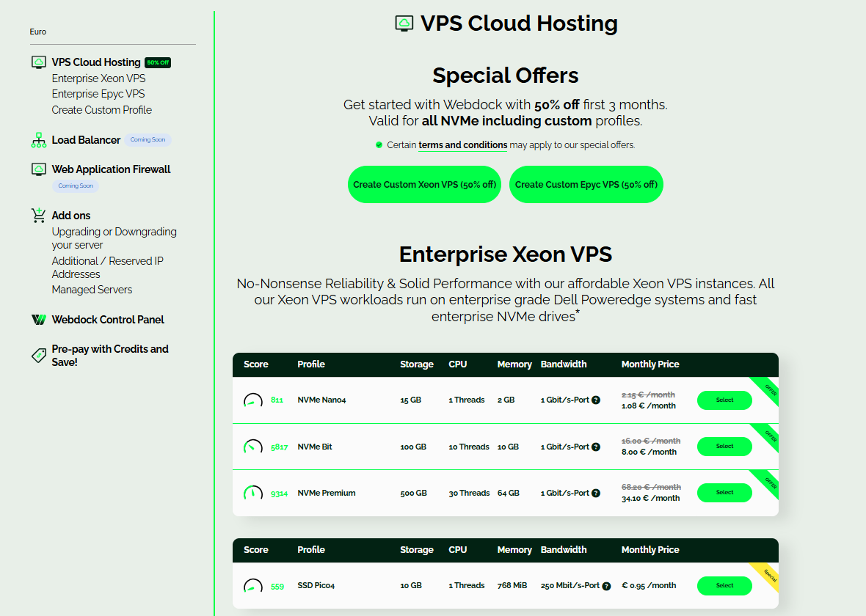Screen dimensions: 866x616
Task: Click the Add ons shopping cart icon
Action: [39, 216]
